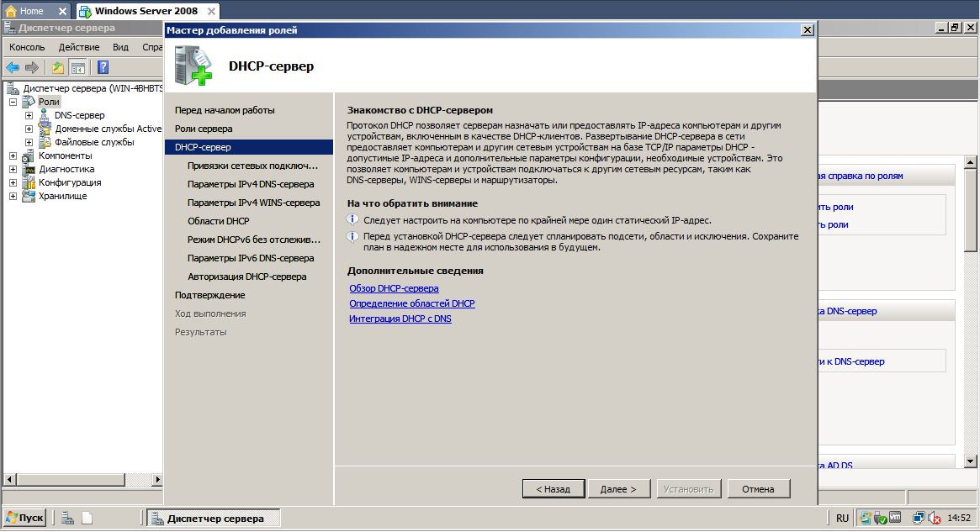Open the Обзор DHCP-сервера link
The image size is (980, 532).
(x=394, y=288)
